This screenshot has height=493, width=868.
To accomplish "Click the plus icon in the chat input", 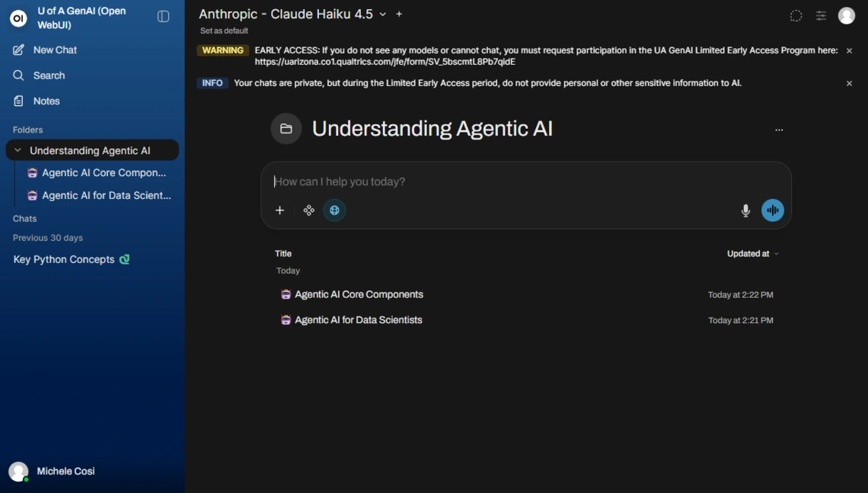I will pos(279,210).
